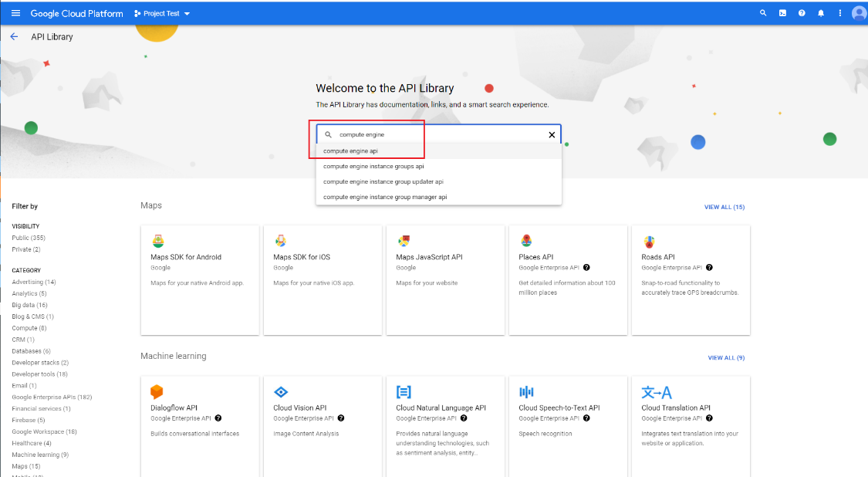The width and height of the screenshot is (868, 477).
Task: Open the Places API card
Action: (x=568, y=278)
